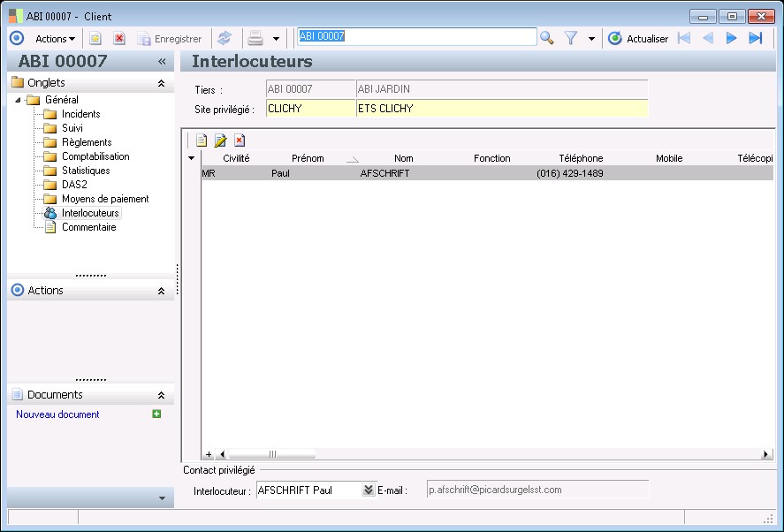784x532 pixels.
Task: Click the new record icon in the main toolbar
Action: pyautogui.click(x=95, y=38)
